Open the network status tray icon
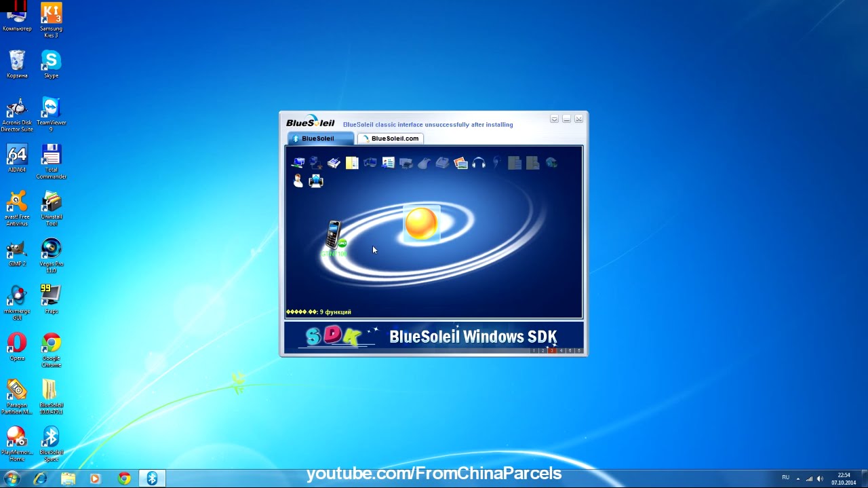Viewport: 868px width, 488px height. (x=808, y=478)
